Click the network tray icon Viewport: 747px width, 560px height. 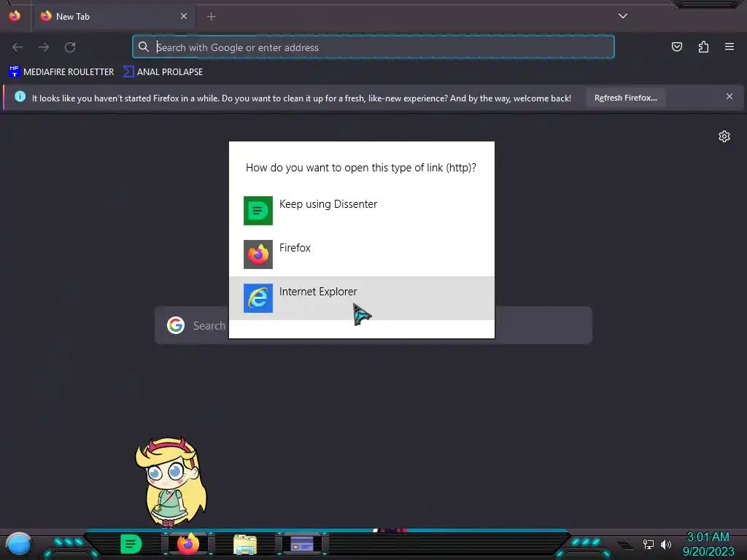coord(649,544)
